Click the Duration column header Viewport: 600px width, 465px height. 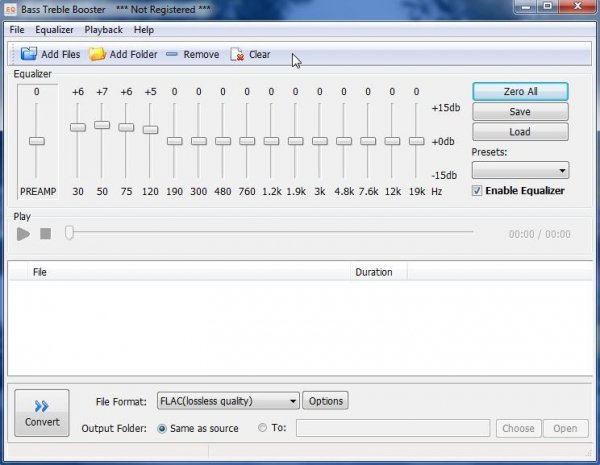(378, 272)
